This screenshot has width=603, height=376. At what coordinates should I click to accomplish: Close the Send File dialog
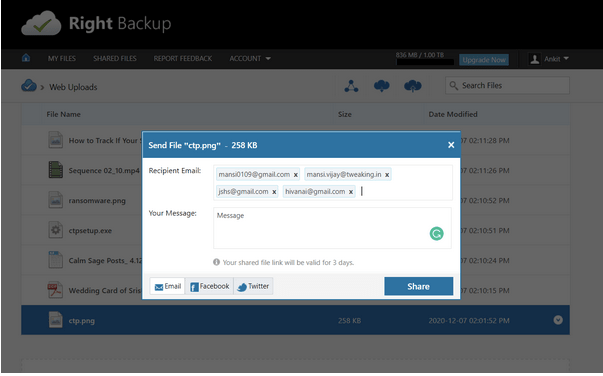point(451,145)
